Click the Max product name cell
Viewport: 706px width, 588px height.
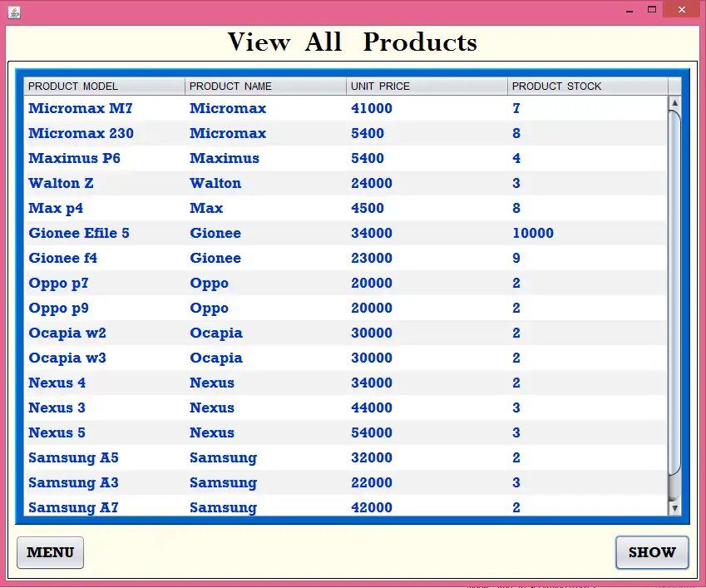point(265,208)
